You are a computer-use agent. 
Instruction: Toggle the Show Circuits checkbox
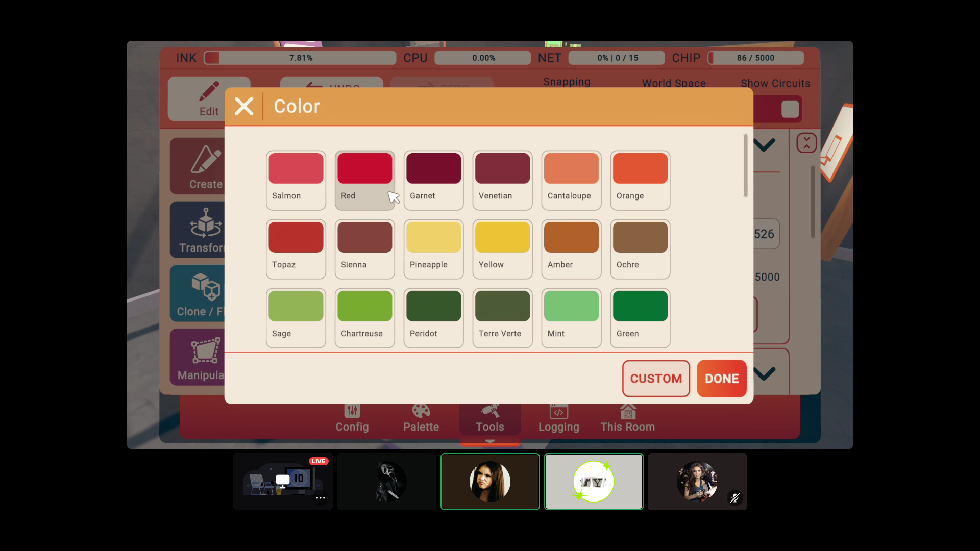(790, 109)
